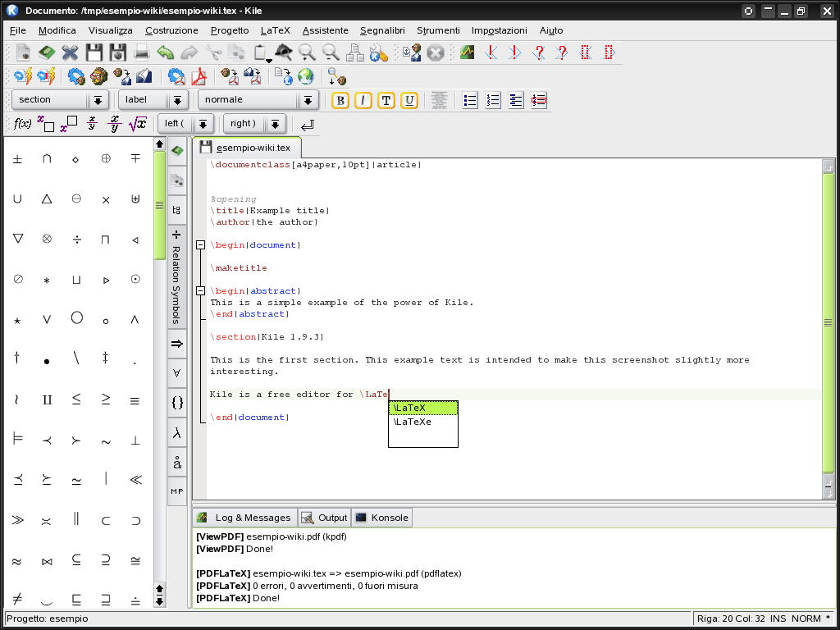The image size is (840, 630).
Task: Apply typewriter text with the T button
Action: coord(386,100)
